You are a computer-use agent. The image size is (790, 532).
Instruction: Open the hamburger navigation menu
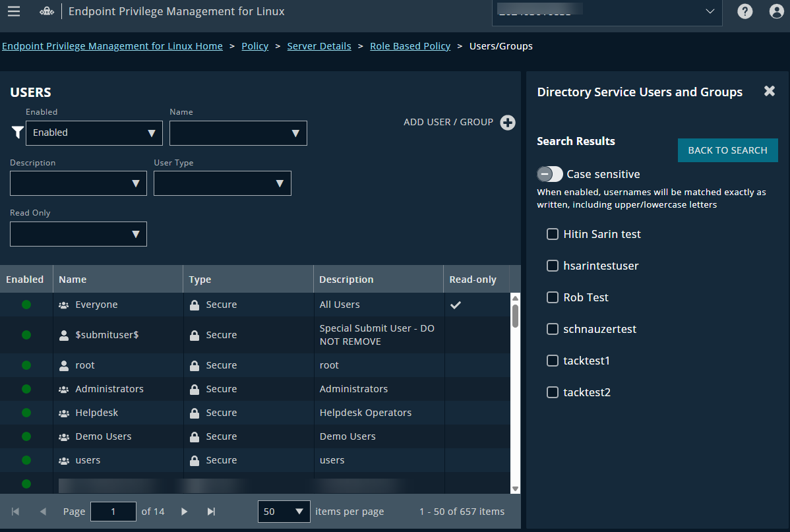[13, 12]
